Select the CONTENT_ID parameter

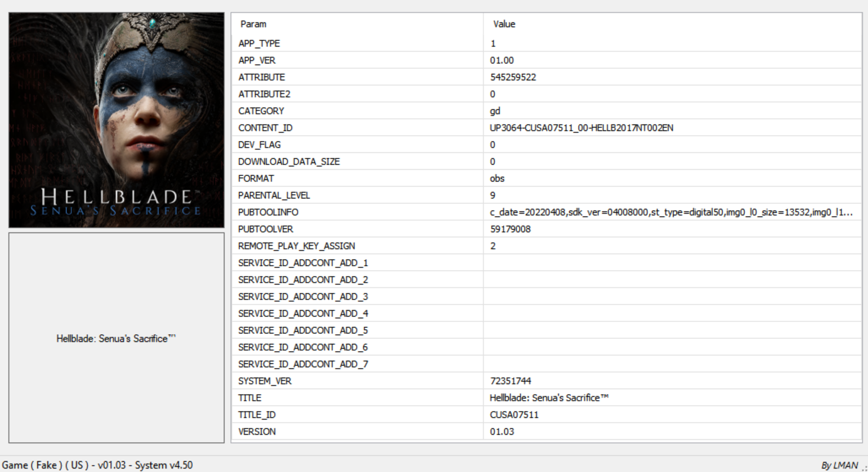pyautogui.click(x=265, y=128)
